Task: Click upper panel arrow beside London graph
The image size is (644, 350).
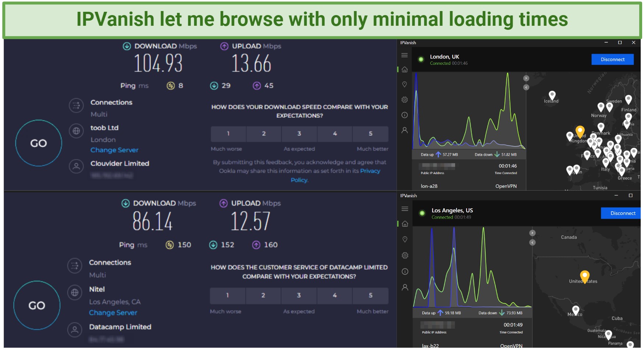Action: pyautogui.click(x=526, y=78)
